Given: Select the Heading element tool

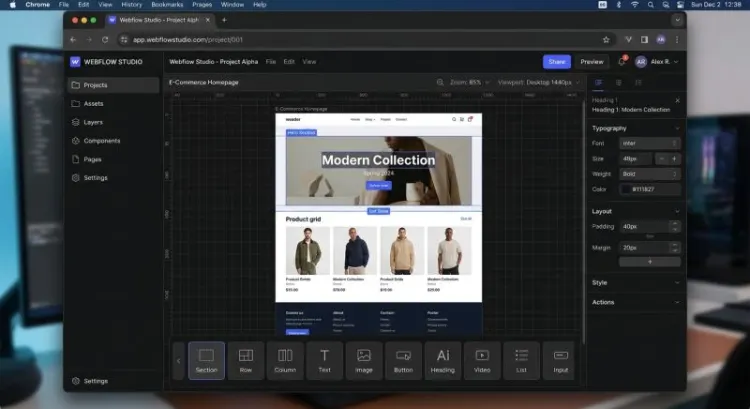Looking at the screenshot, I should click(443, 361).
